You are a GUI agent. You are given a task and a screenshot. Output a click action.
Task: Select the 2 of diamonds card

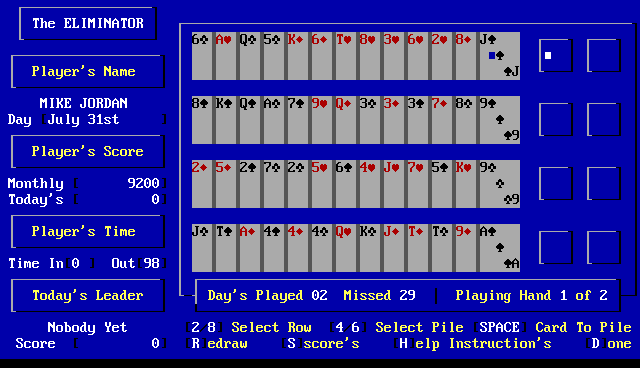coord(200,184)
